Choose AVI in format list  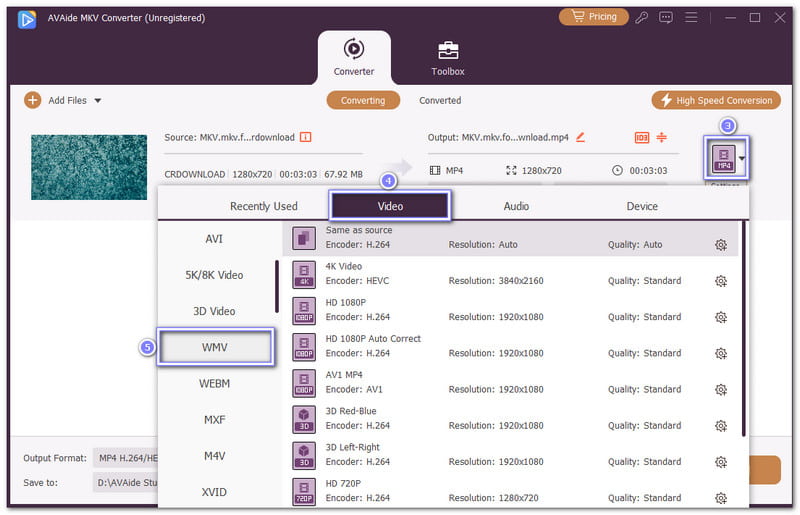pyautogui.click(x=214, y=239)
